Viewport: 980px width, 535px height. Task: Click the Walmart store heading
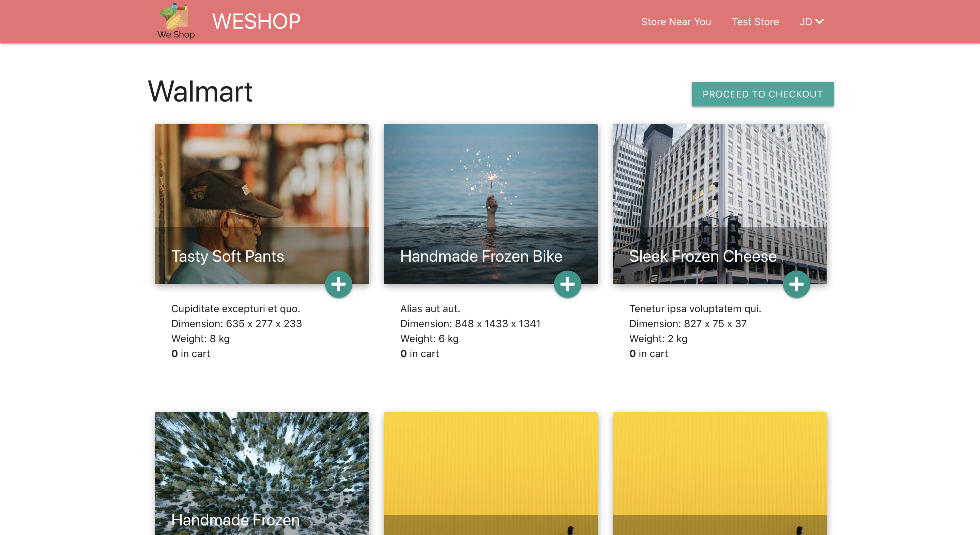pyautogui.click(x=200, y=92)
